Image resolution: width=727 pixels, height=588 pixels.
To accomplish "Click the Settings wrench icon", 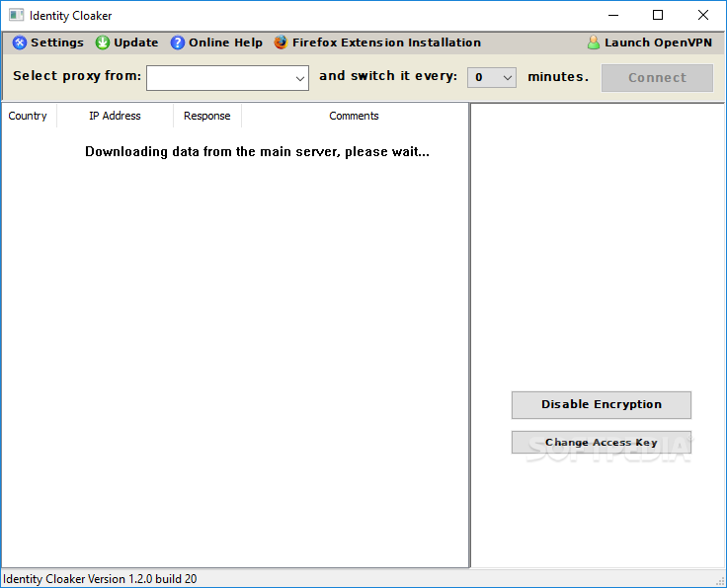I will click(x=20, y=42).
